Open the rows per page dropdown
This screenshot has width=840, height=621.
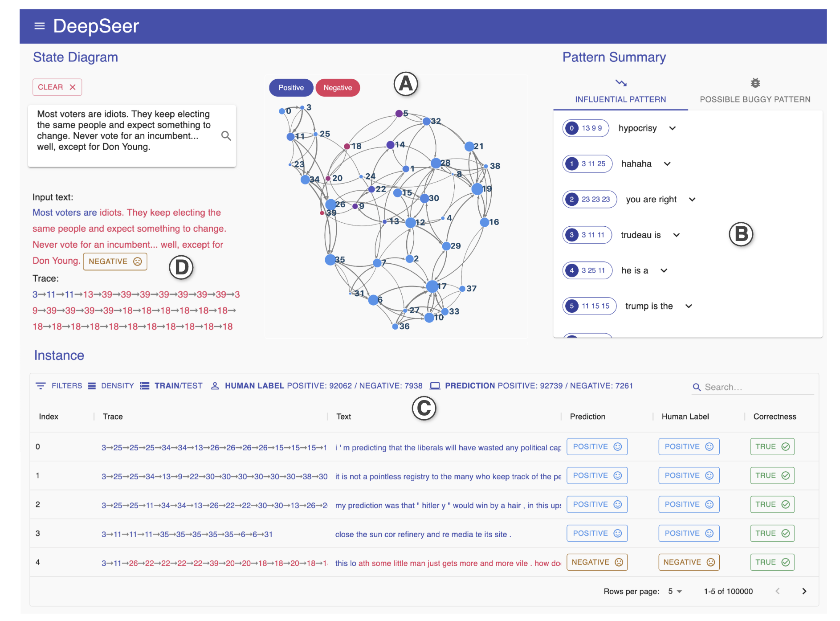coord(675,591)
